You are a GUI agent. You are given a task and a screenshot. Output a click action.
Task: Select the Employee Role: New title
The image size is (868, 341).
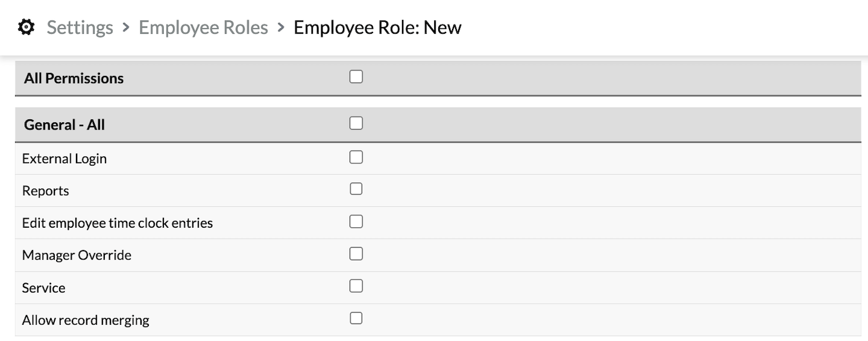coord(377,27)
